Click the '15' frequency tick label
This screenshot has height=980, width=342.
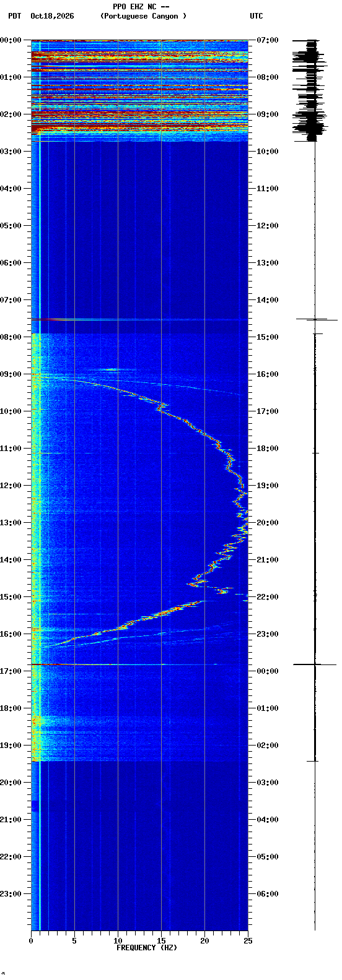161,941
